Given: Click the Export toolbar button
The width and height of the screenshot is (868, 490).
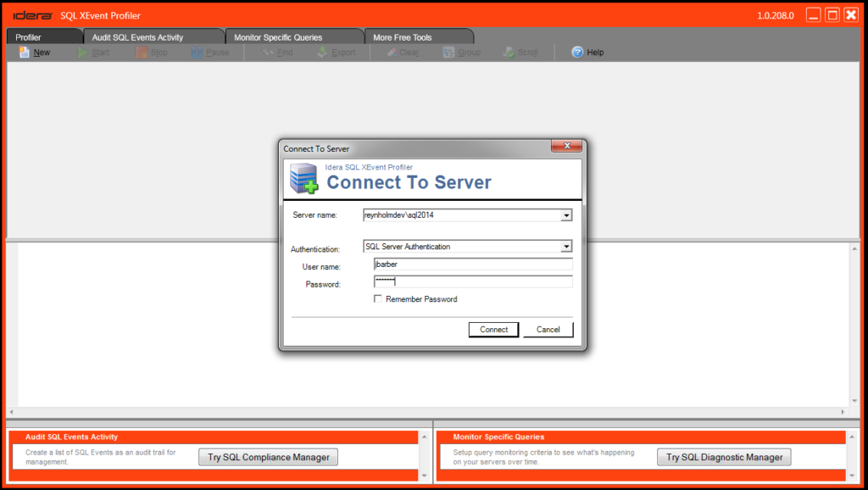Looking at the screenshot, I should (336, 52).
